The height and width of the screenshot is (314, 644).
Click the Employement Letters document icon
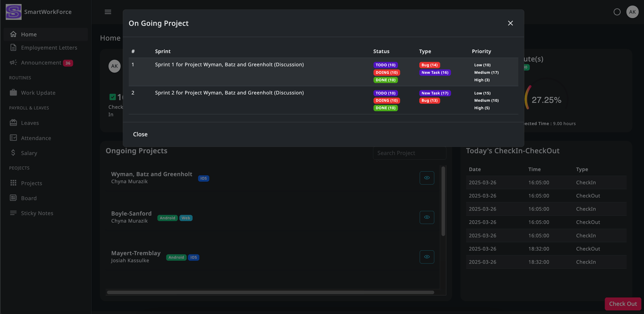click(13, 48)
